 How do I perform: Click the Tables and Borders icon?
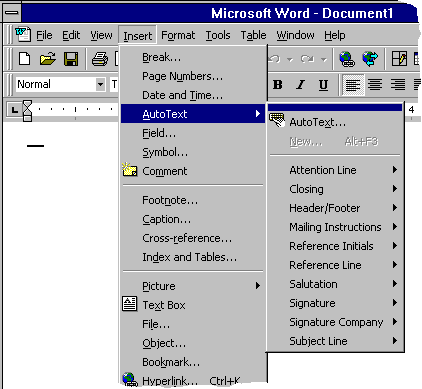pos(399,59)
